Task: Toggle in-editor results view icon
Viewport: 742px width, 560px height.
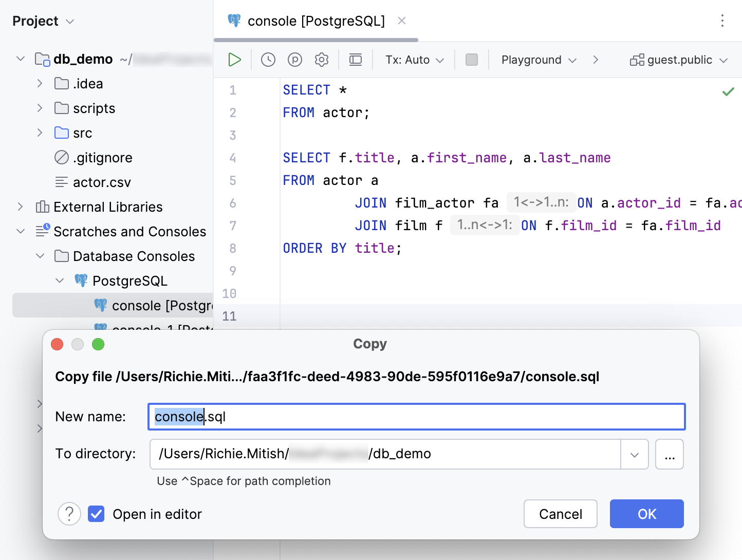Action: (x=355, y=60)
